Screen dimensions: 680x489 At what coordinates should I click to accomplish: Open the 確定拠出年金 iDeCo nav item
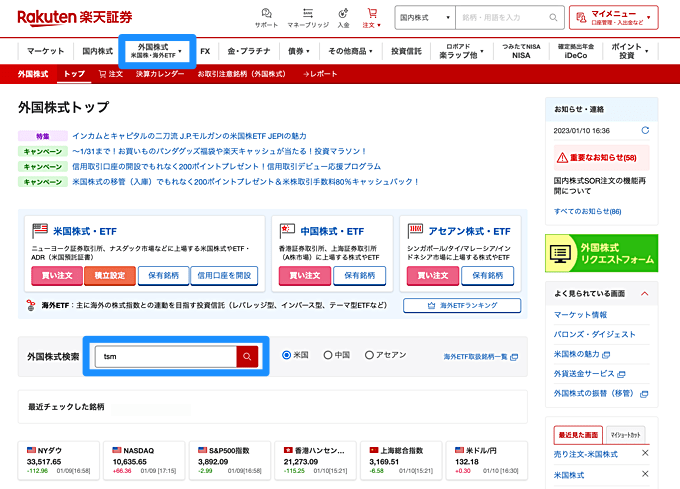coord(576,51)
